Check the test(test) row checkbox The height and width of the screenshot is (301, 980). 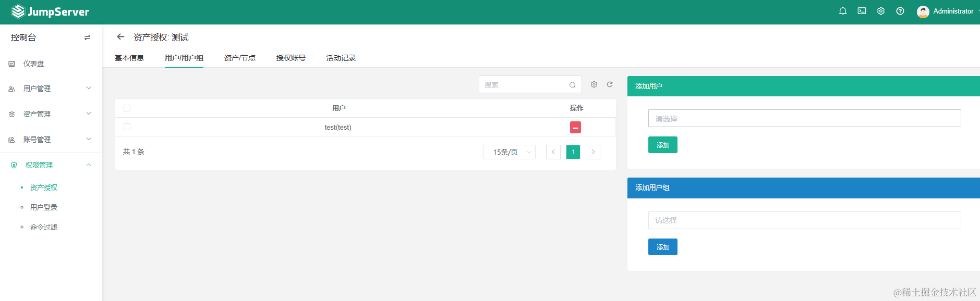coord(127,127)
